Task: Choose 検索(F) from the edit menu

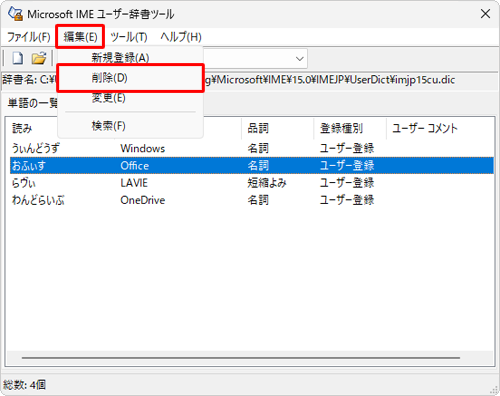Action: [x=109, y=126]
